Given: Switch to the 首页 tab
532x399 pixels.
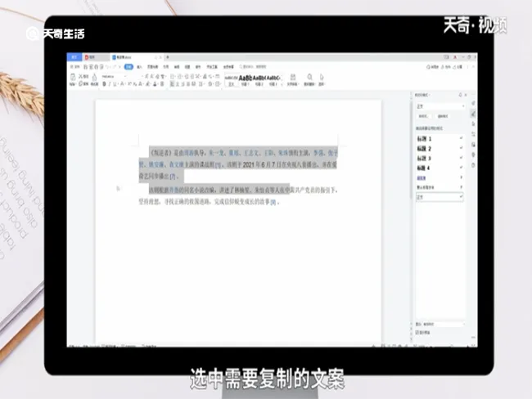Looking at the screenshot, I should [x=74, y=57].
